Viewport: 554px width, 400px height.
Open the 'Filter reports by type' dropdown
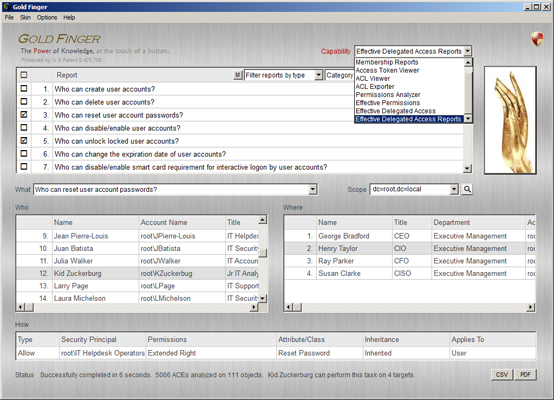click(319, 75)
